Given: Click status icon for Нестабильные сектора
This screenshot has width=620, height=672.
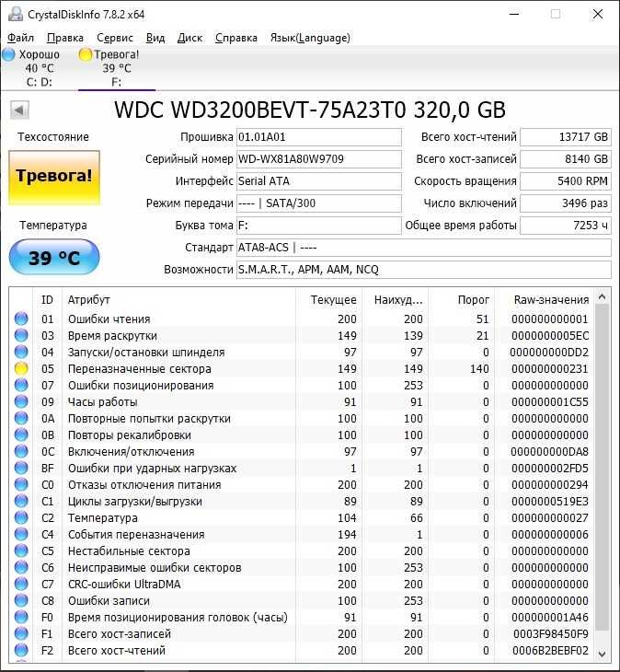Looking at the screenshot, I should (21, 550).
